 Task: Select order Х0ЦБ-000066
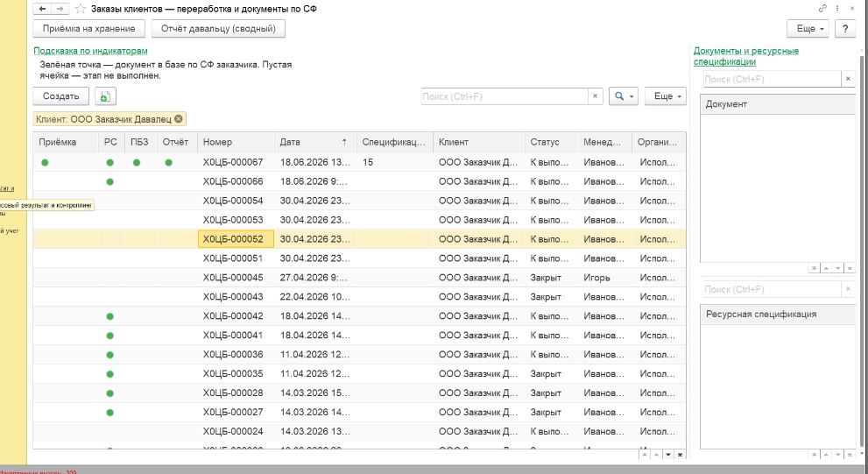coord(233,181)
